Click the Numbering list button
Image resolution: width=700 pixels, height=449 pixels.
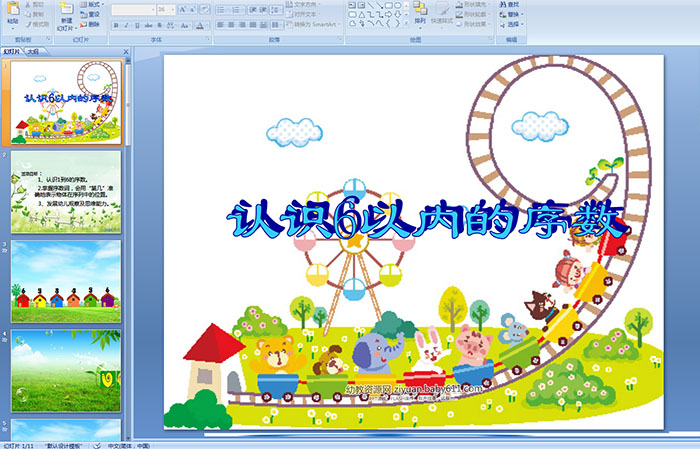coord(238,10)
